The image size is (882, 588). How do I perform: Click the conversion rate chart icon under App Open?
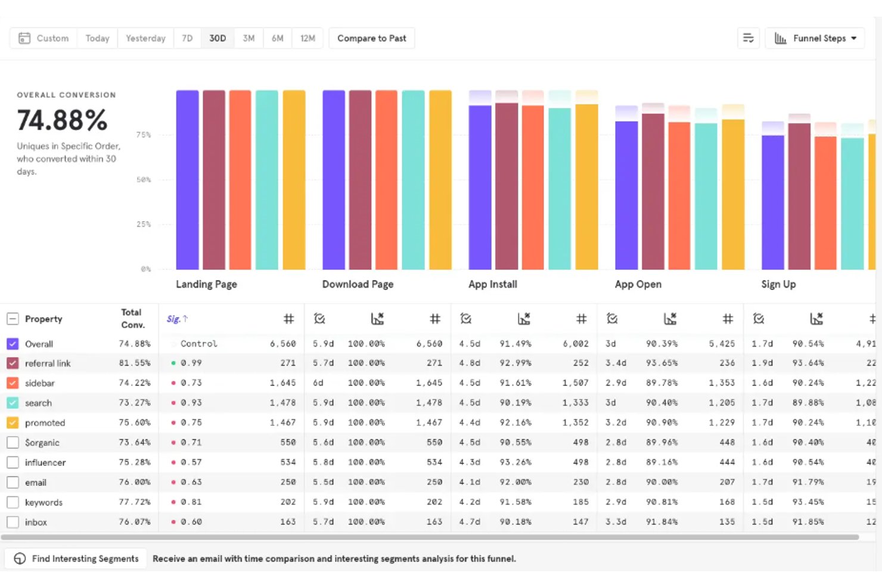click(x=670, y=319)
